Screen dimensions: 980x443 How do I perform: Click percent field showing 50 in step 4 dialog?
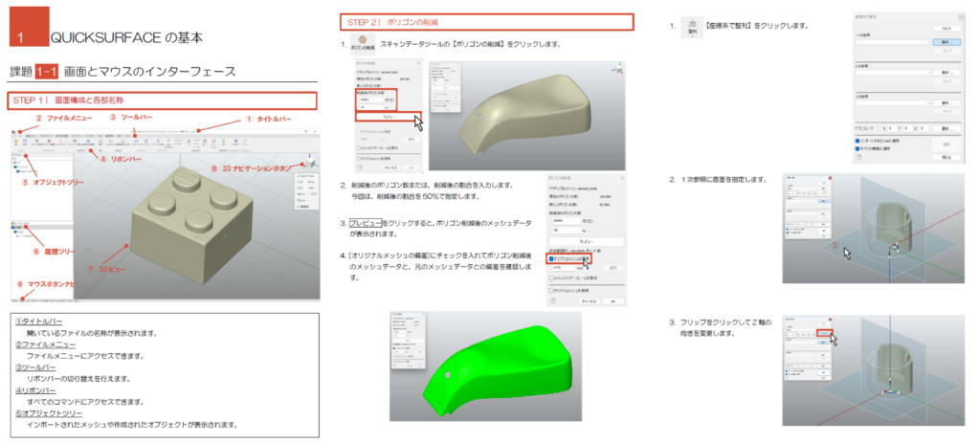(567, 231)
